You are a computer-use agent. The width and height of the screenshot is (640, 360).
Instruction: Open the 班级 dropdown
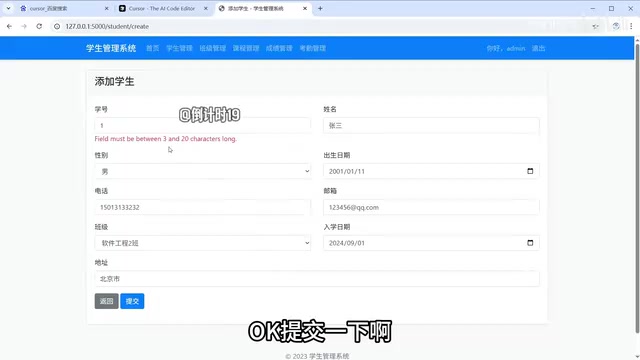[x=202, y=243]
